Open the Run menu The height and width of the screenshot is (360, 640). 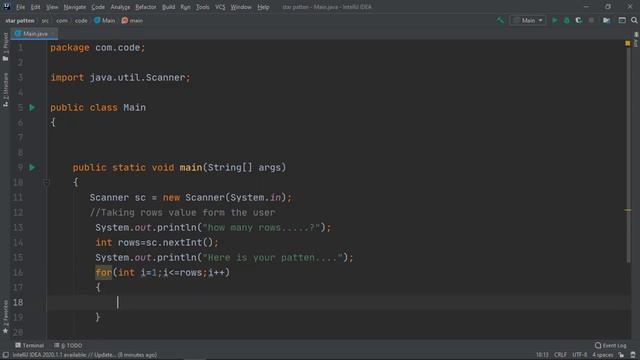coord(185,7)
